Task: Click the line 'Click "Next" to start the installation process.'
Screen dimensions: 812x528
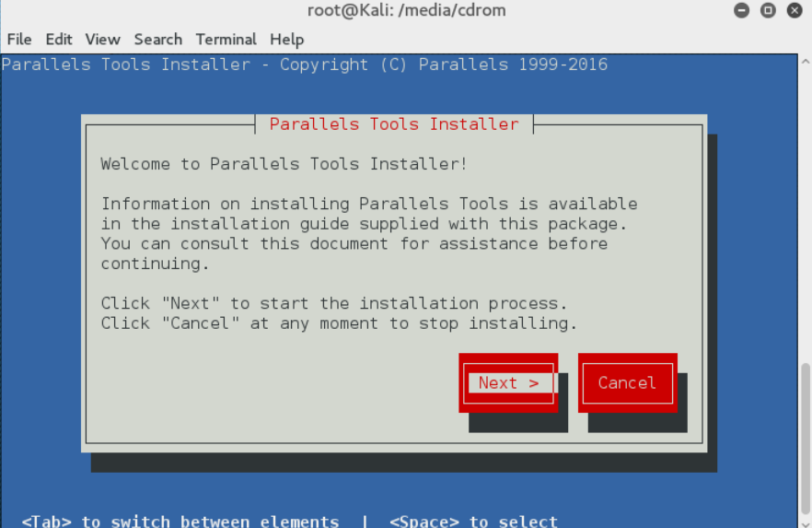Action: (x=334, y=303)
